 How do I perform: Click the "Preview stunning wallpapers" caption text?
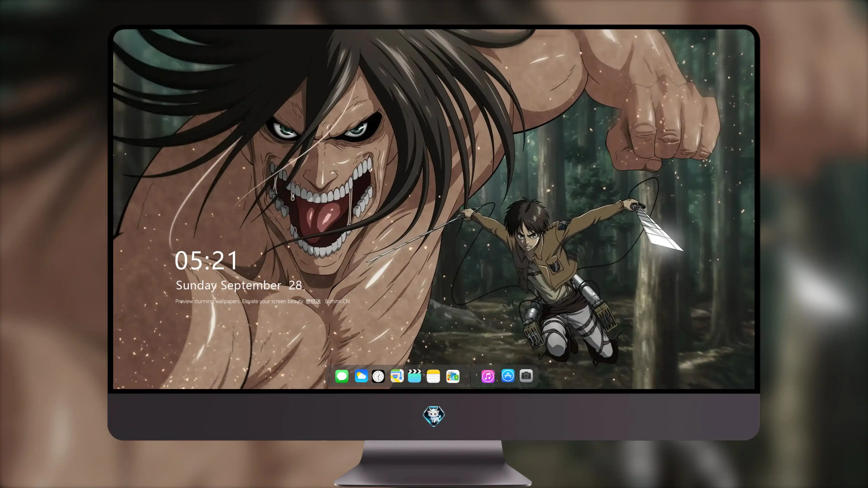click(x=262, y=301)
